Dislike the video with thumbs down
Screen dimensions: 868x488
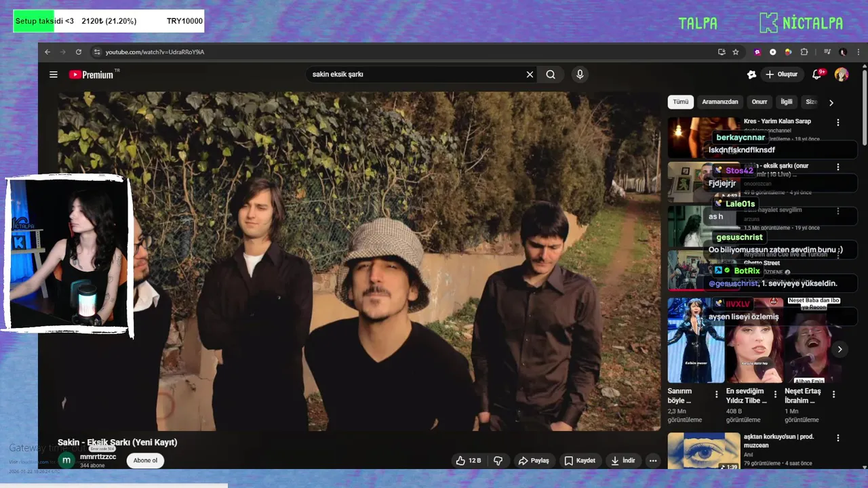coord(498,461)
